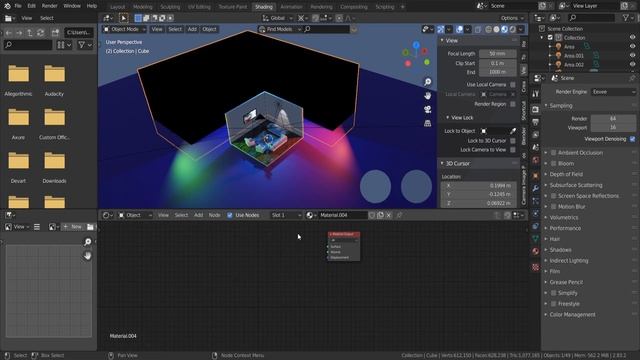Screen dimensions: 640x360
Task: Click node editor Select menu button
Action: (x=181, y=215)
